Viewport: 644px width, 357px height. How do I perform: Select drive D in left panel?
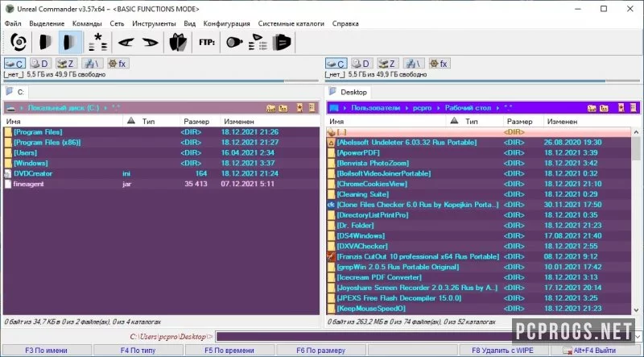[x=40, y=64]
